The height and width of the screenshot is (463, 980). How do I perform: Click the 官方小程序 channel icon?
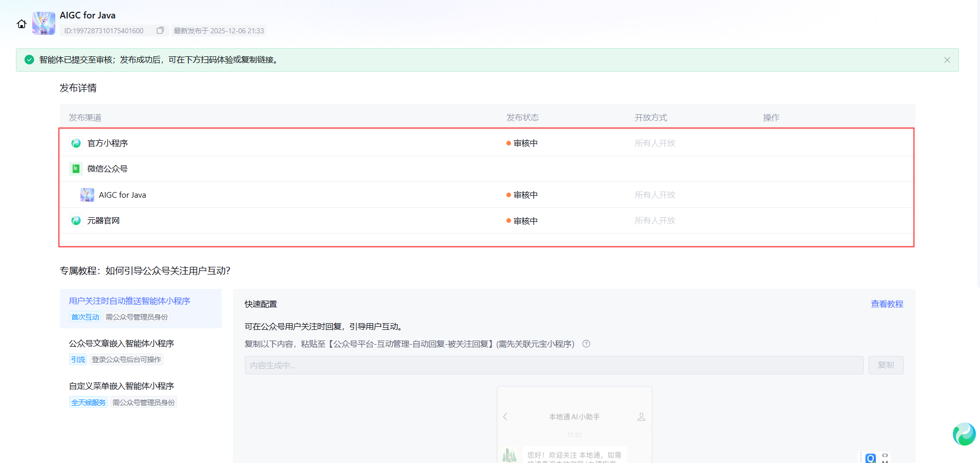[76, 143]
